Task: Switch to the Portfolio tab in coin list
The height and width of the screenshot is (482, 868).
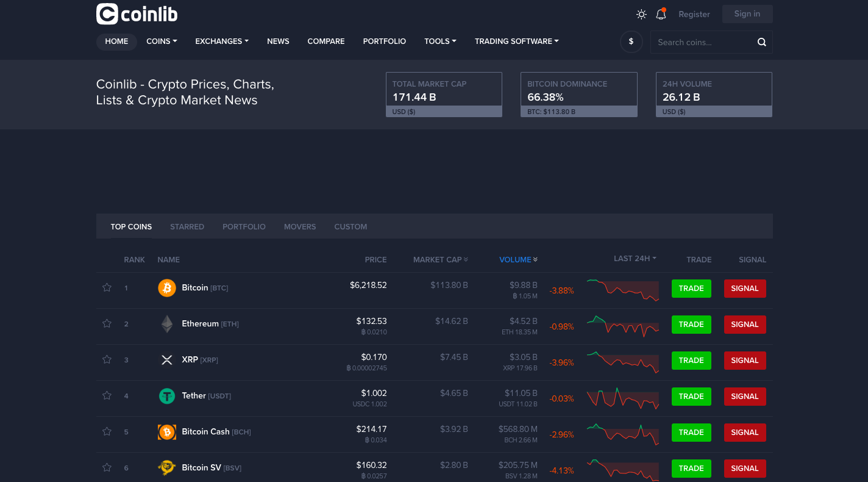Action: pyautogui.click(x=244, y=226)
